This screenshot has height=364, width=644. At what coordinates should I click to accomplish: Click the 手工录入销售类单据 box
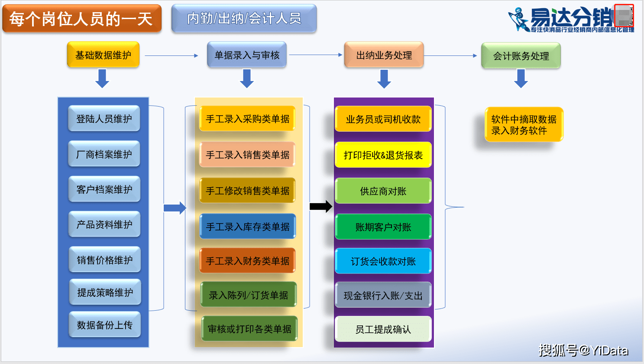click(247, 155)
